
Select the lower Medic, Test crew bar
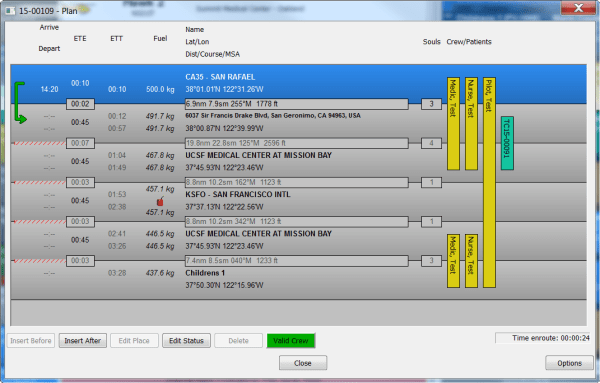[453, 261]
